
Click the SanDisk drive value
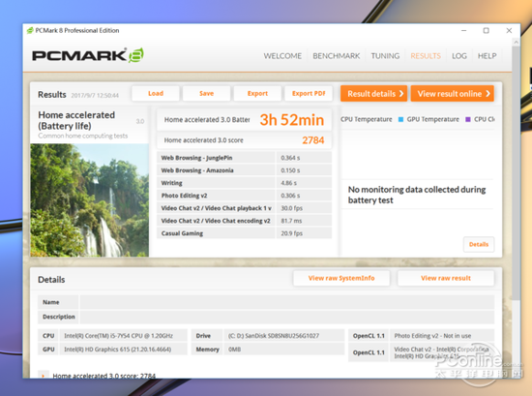tap(274, 336)
